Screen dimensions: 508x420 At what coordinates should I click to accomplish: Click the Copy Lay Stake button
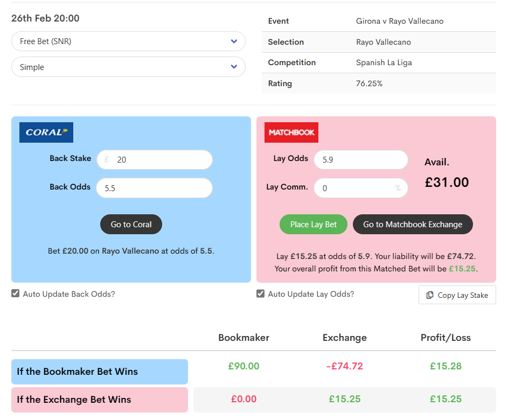(x=457, y=295)
